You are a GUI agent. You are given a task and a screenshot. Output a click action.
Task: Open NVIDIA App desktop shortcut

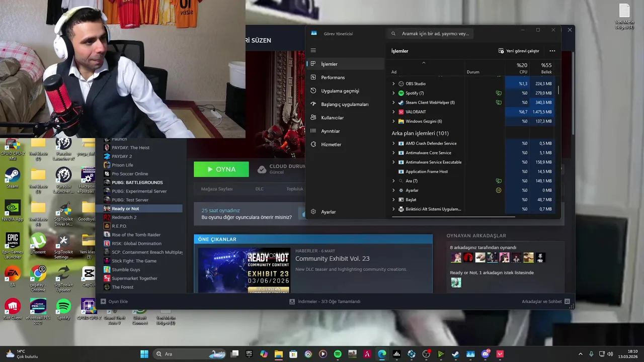pos(13,211)
